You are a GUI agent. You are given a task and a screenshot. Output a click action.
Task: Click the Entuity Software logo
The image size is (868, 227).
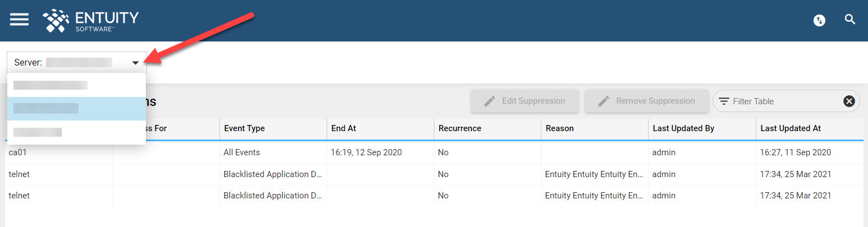[90, 20]
